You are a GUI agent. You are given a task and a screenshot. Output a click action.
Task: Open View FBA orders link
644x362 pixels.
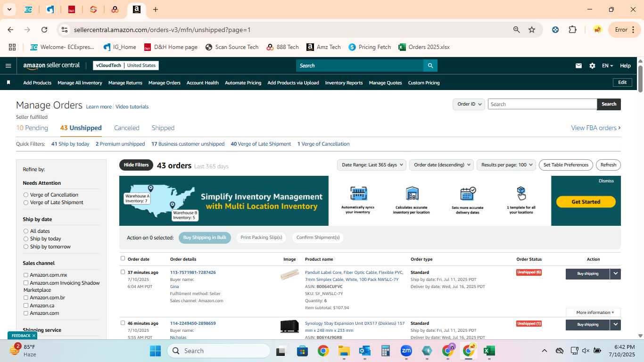coord(596,128)
